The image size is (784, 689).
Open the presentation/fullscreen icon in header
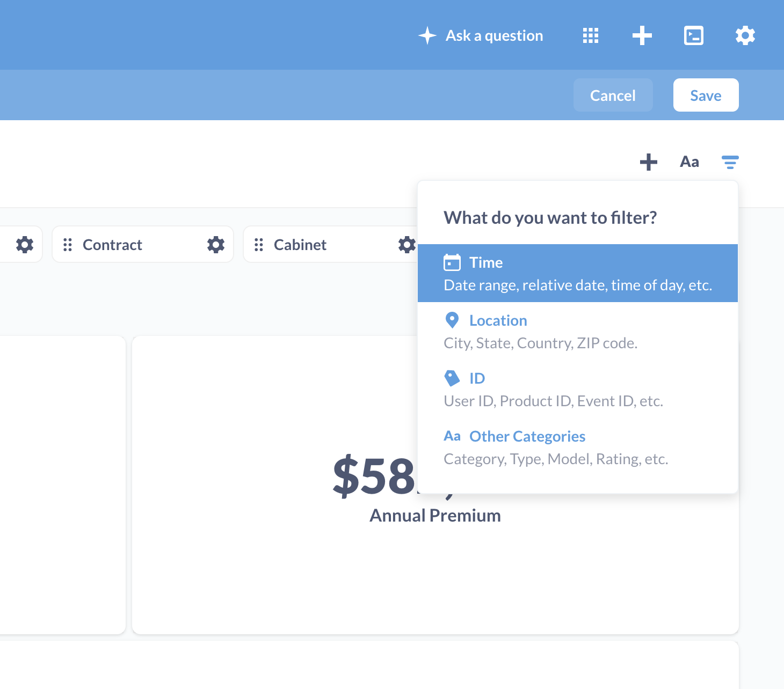coord(693,35)
